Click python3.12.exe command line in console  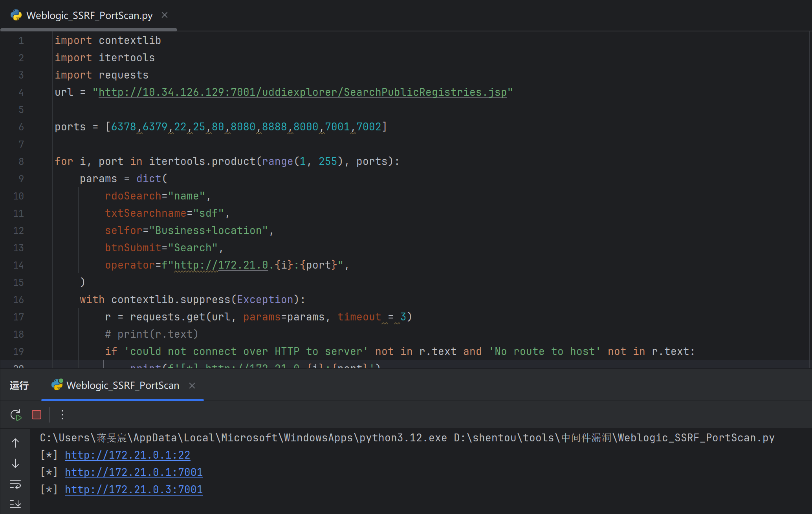pyautogui.click(x=407, y=438)
